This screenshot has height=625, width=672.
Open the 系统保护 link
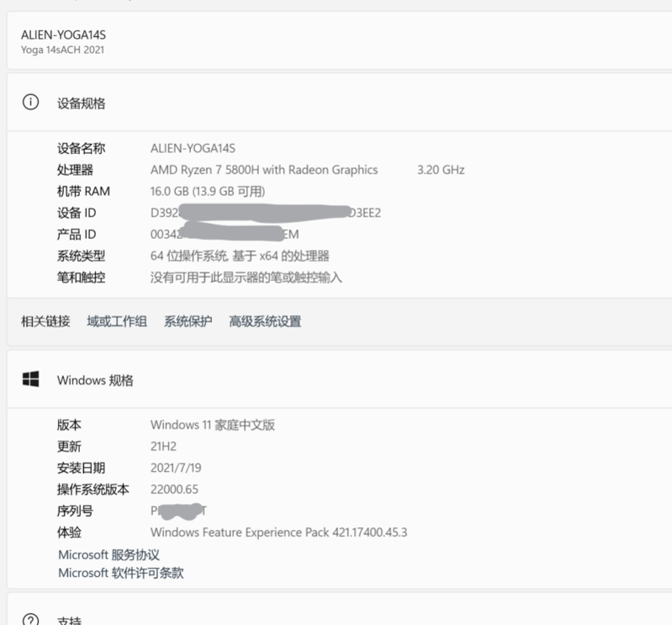click(x=188, y=321)
